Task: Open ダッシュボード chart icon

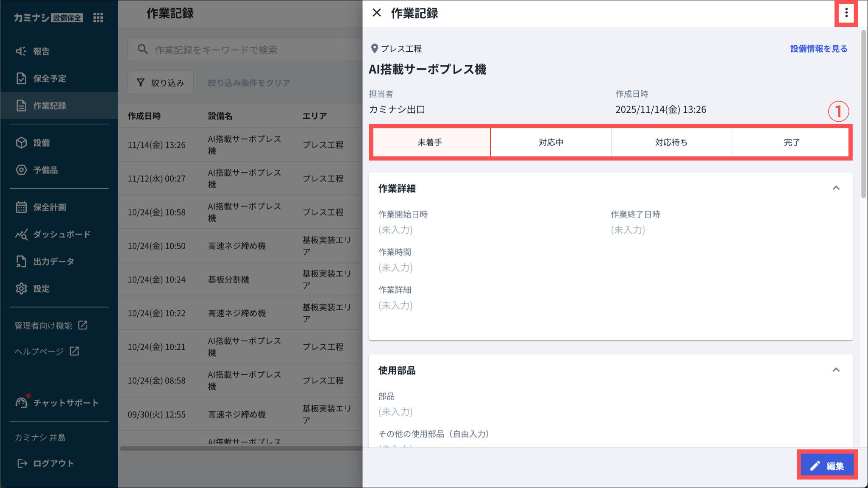Action: (21, 234)
